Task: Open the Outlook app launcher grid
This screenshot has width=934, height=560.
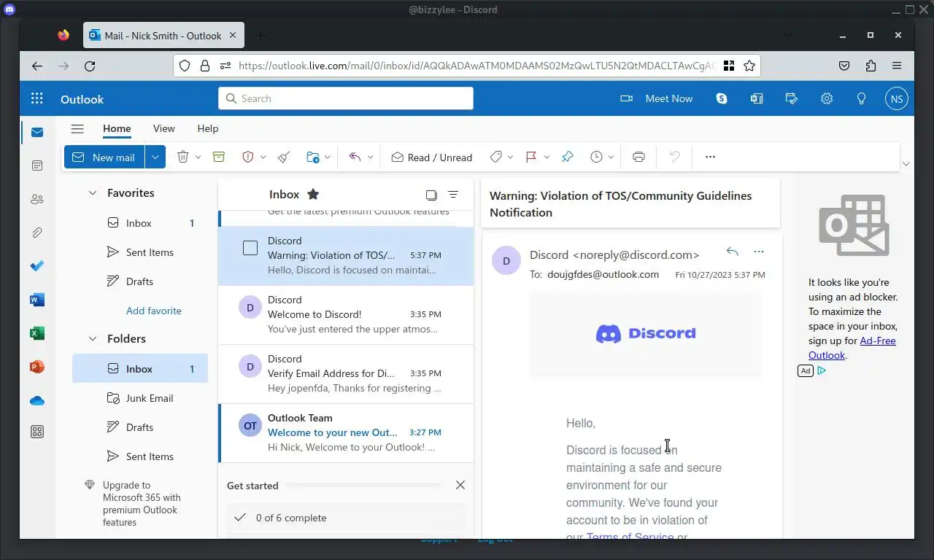Action: point(37,98)
